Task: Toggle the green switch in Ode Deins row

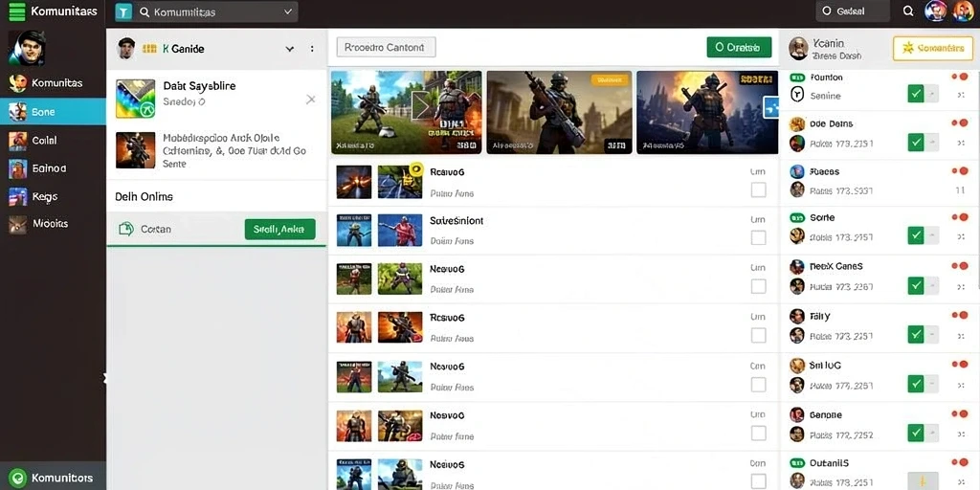Action: click(923, 142)
